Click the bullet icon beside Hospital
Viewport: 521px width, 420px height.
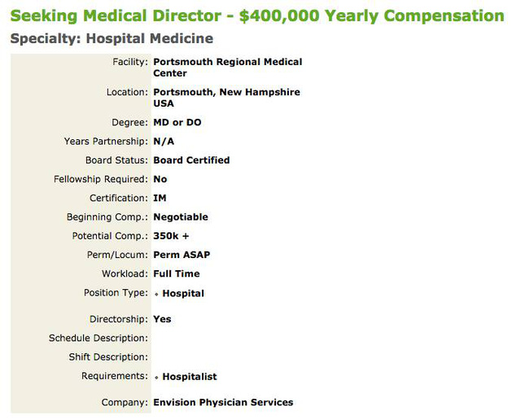point(156,294)
